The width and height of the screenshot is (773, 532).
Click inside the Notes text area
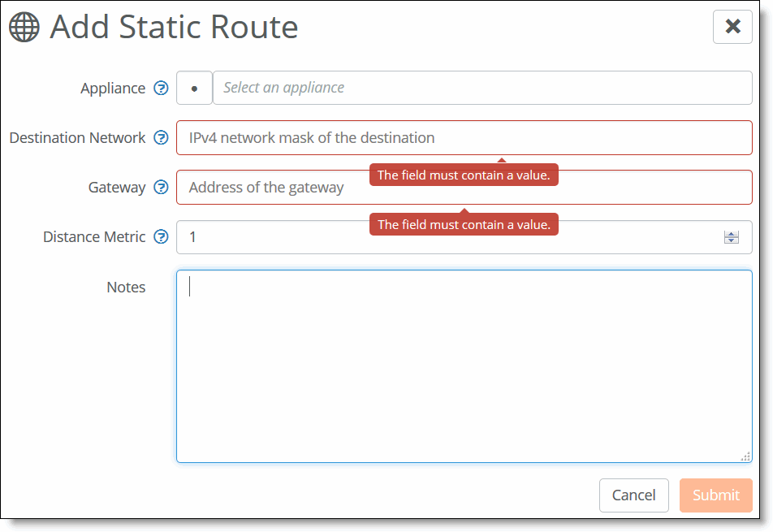tap(464, 366)
